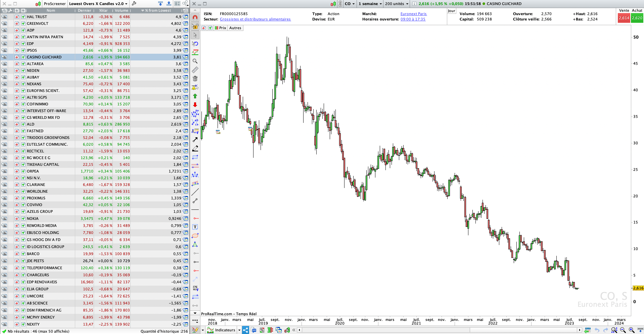Click the scrollbar right arrow under chart
Screen dimensions: 644x334
pyautogui.click(x=579, y=330)
